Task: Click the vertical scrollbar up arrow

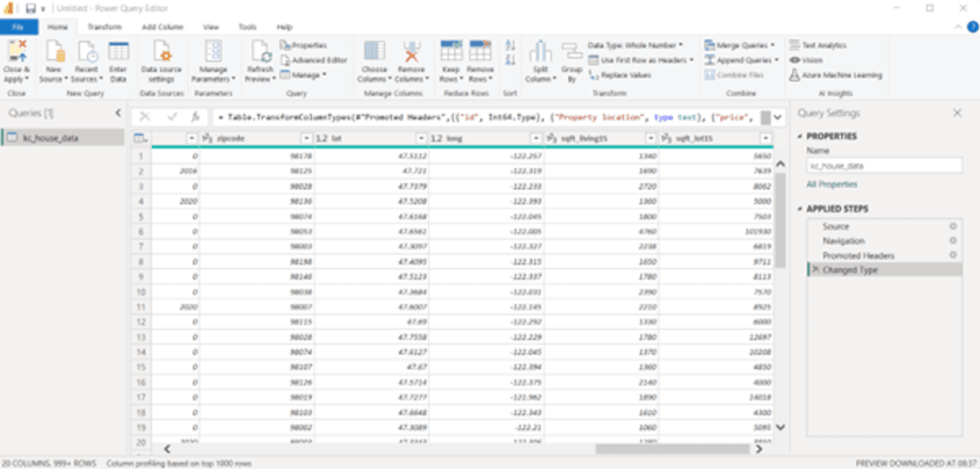Action: (x=779, y=164)
